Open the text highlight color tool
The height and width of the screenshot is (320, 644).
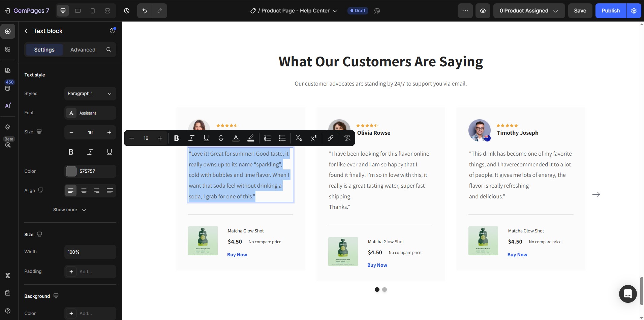tap(251, 138)
